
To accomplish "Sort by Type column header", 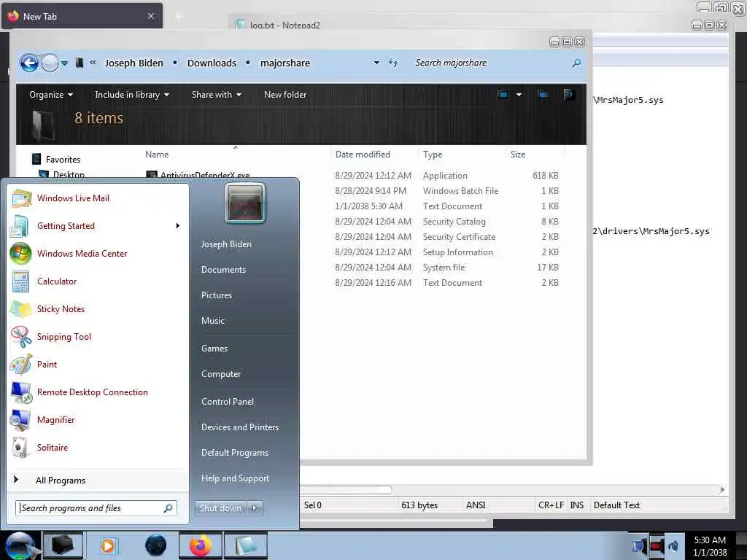I will [x=462, y=155].
